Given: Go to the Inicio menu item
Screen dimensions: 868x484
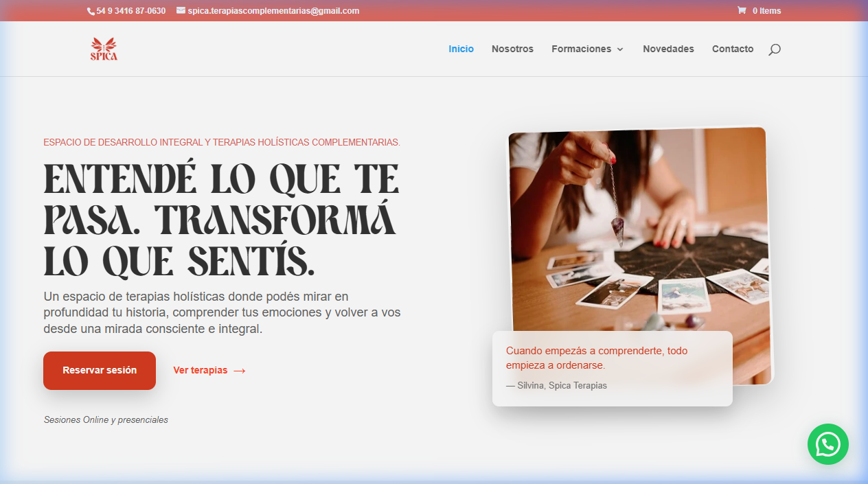Looking at the screenshot, I should point(461,49).
